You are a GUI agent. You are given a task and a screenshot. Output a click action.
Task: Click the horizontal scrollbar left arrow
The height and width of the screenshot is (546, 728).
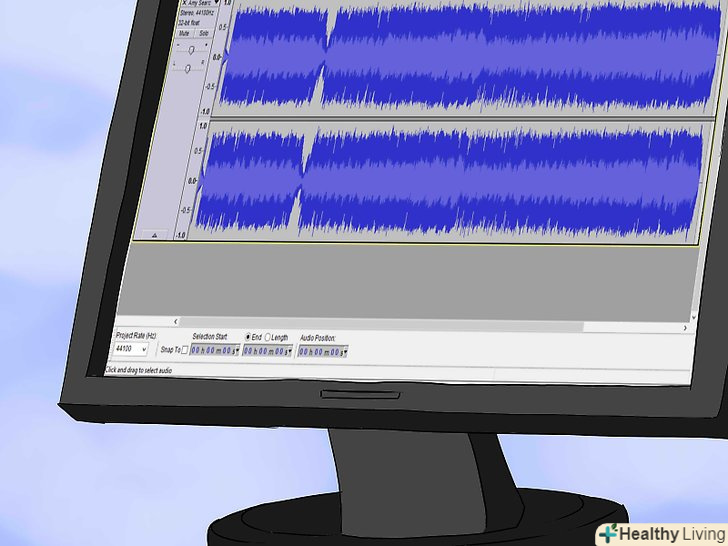[x=176, y=321]
